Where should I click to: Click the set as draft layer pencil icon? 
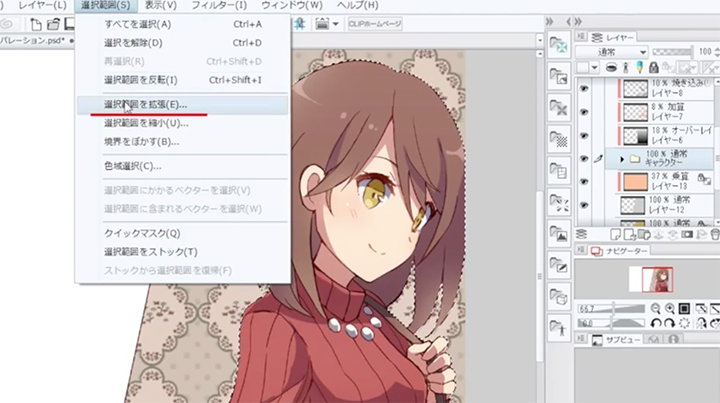[x=639, y=68]
